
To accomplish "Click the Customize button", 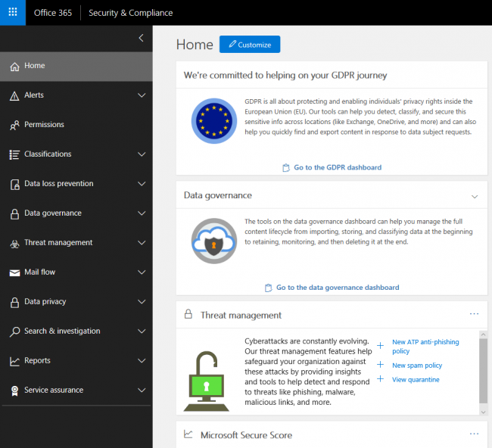I will point(250,45).
